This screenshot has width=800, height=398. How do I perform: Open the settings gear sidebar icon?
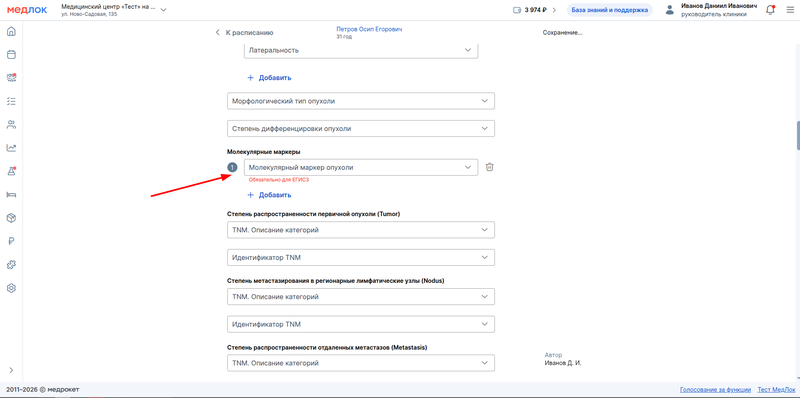click(11, 288)
